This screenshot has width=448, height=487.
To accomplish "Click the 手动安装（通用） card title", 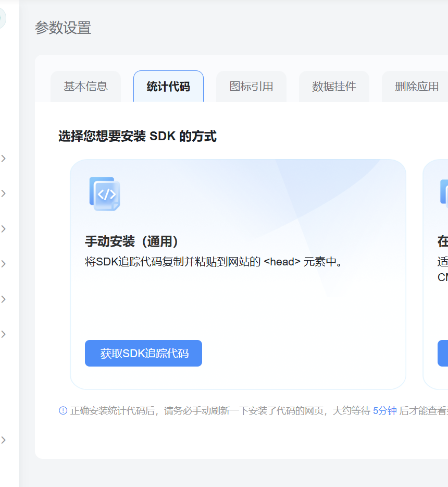I will 132,241.
